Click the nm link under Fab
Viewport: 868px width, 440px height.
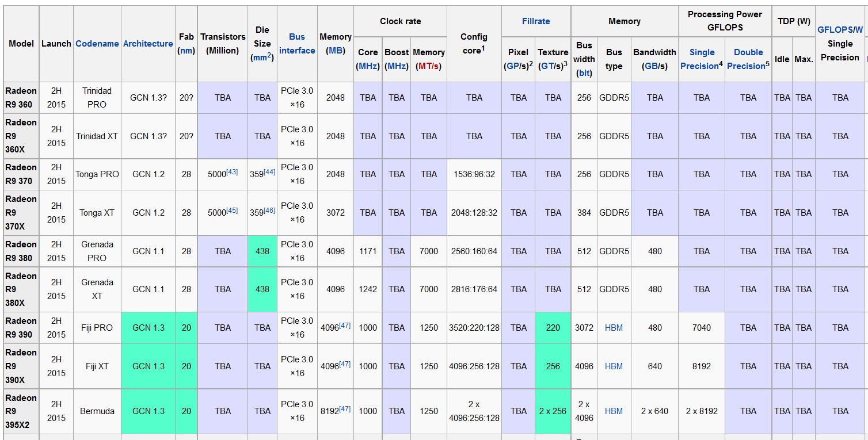(x=186, y=51)
